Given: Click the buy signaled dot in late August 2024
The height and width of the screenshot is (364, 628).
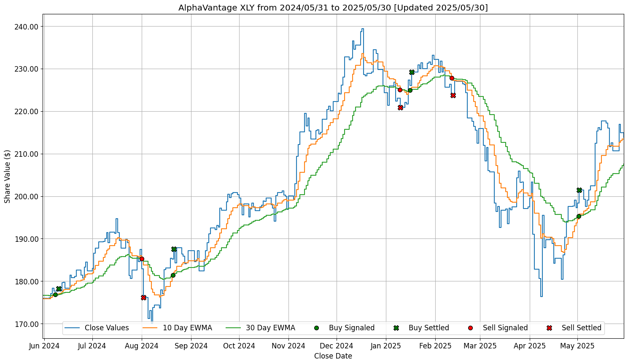Looking at the screenshot, I should pos(173,275).
